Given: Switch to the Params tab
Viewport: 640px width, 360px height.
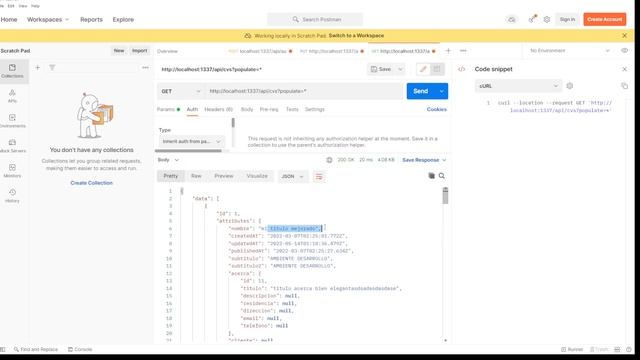Looking at the screenshot, I should [168, 109].
